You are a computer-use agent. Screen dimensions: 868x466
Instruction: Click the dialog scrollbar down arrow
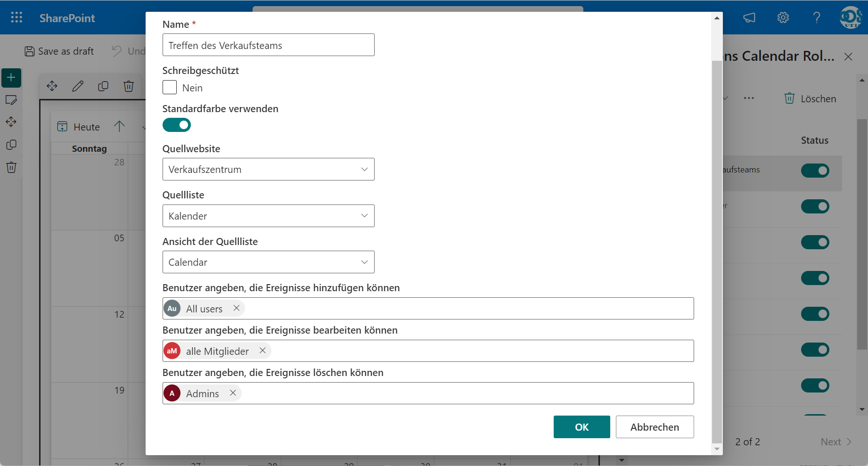click(x=717, y=450)
